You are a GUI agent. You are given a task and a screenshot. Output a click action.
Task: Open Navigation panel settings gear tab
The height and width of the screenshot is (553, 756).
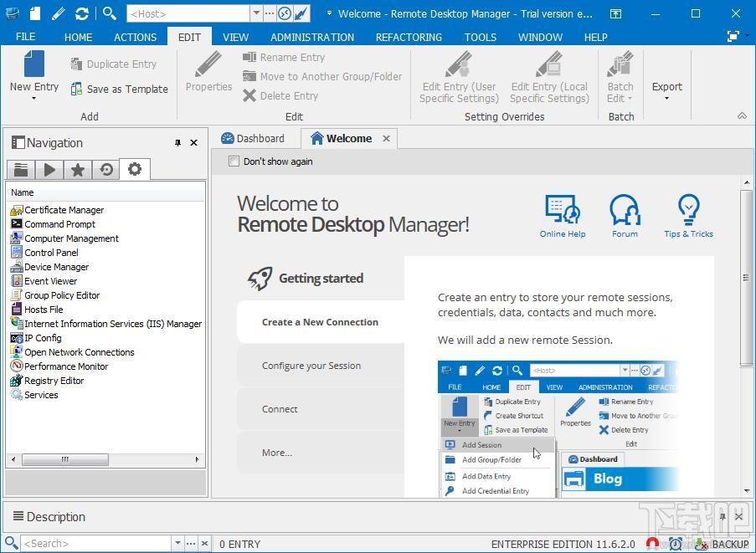pos(134,169)
